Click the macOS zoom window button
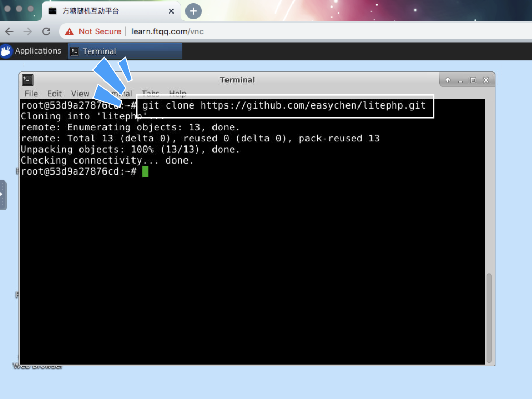Screen dimensions: 532x399 coord(31,9)
